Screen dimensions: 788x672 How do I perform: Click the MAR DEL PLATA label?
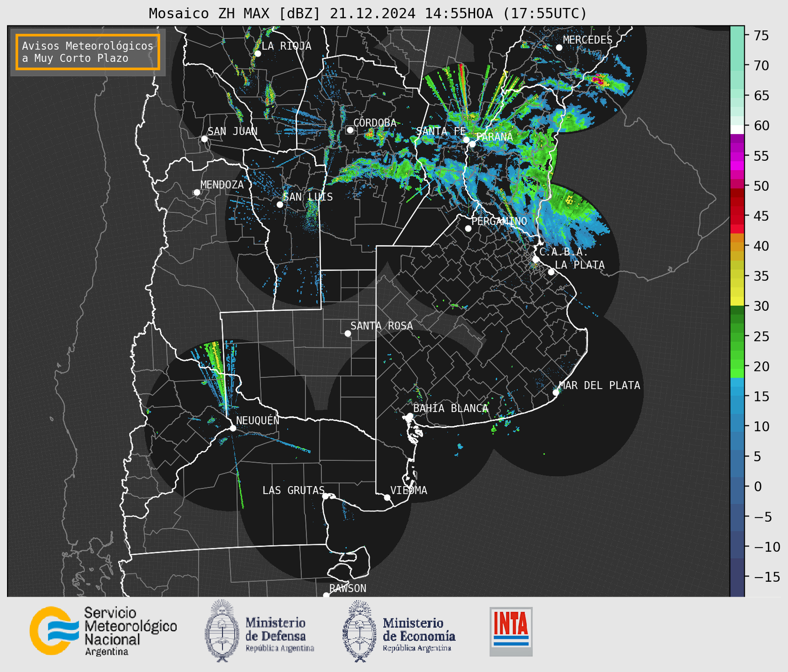click(x=600, y=385)
